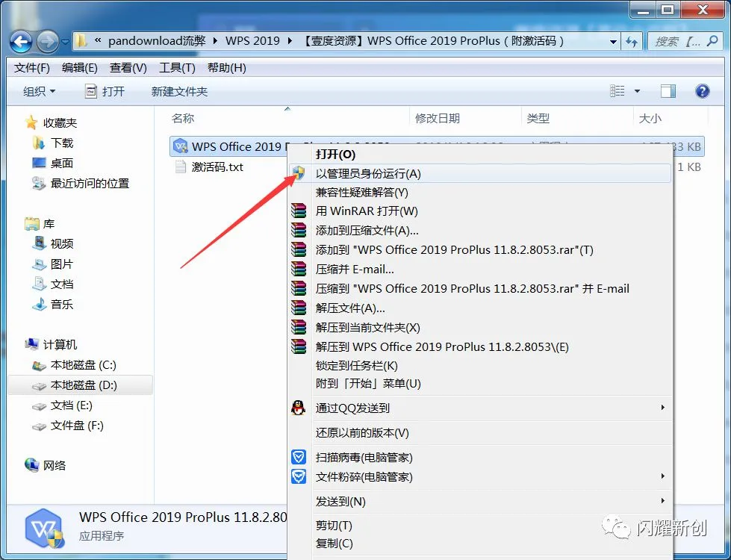Viewport: 731px width, 560px height.
Task: Open the 编辑(E) menu
Action: [80, 68]
